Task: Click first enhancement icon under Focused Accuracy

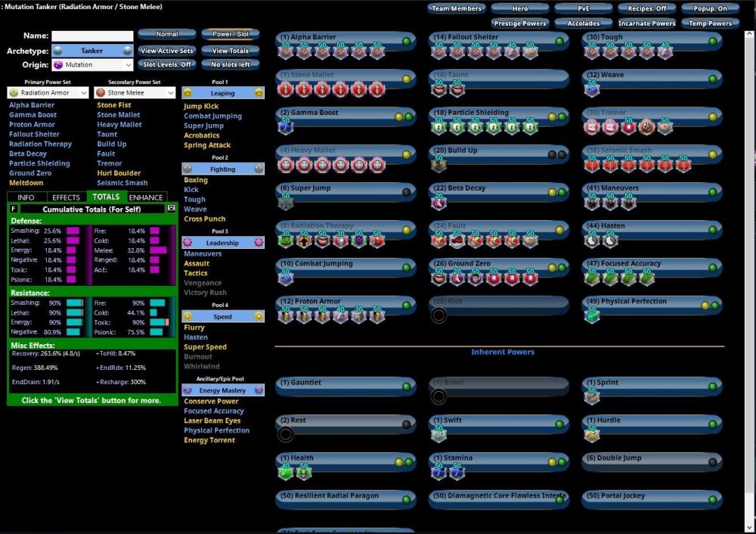Action: click(x=591, y=278)
